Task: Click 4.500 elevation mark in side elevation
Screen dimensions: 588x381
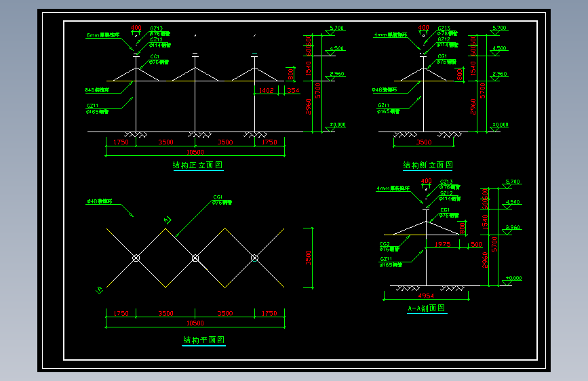Action: 500,48
